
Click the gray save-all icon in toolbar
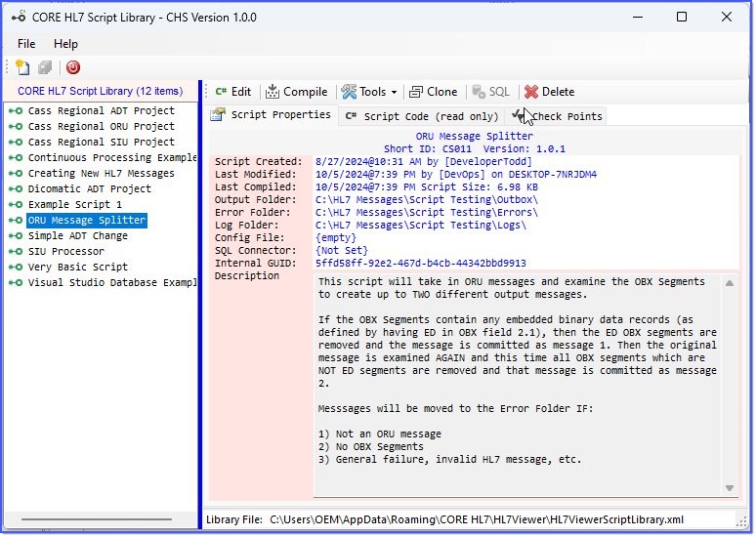point(45,67)
